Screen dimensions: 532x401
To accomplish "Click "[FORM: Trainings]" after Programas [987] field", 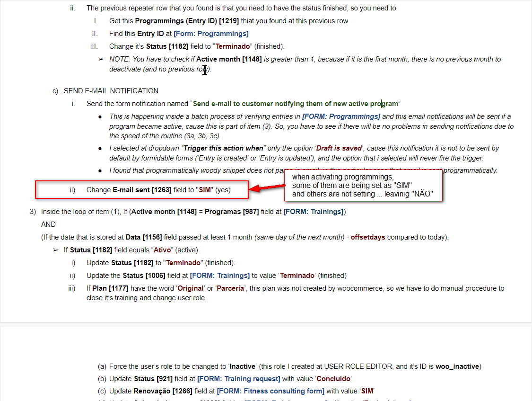I will [314, 212].
